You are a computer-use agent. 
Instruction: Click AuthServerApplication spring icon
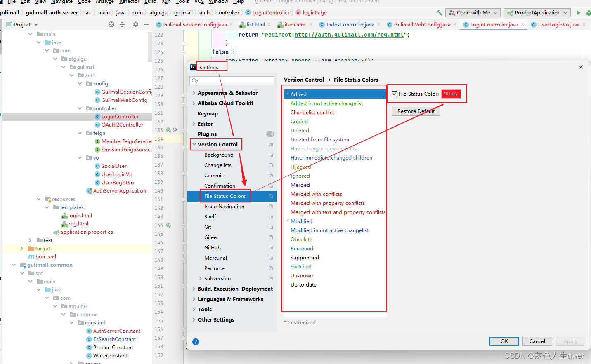[89, 191]
